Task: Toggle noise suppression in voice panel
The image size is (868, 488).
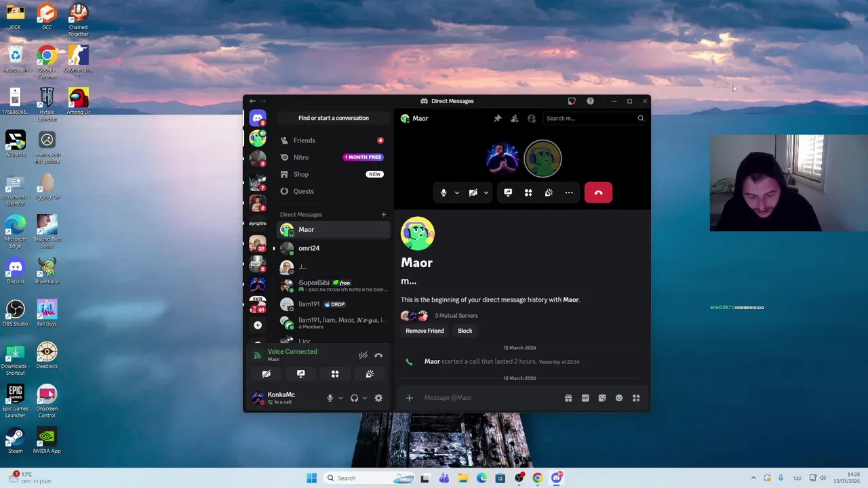Action: 363,355
